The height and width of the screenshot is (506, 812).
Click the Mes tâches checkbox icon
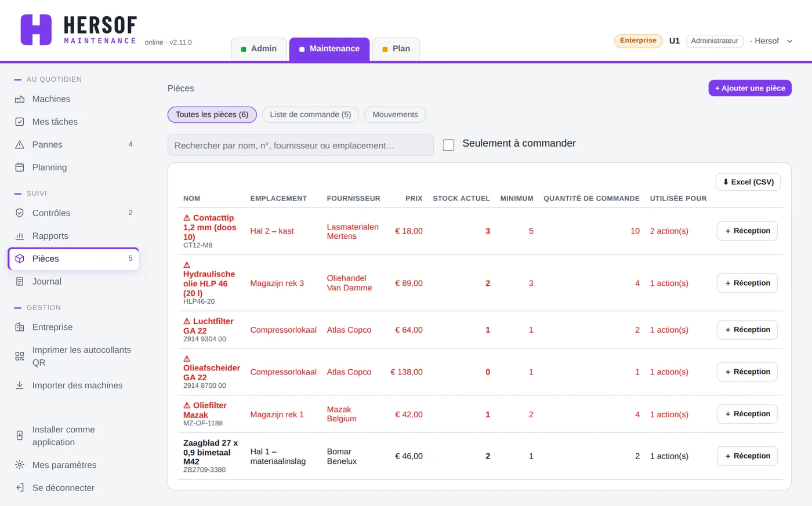coord(20,122)
